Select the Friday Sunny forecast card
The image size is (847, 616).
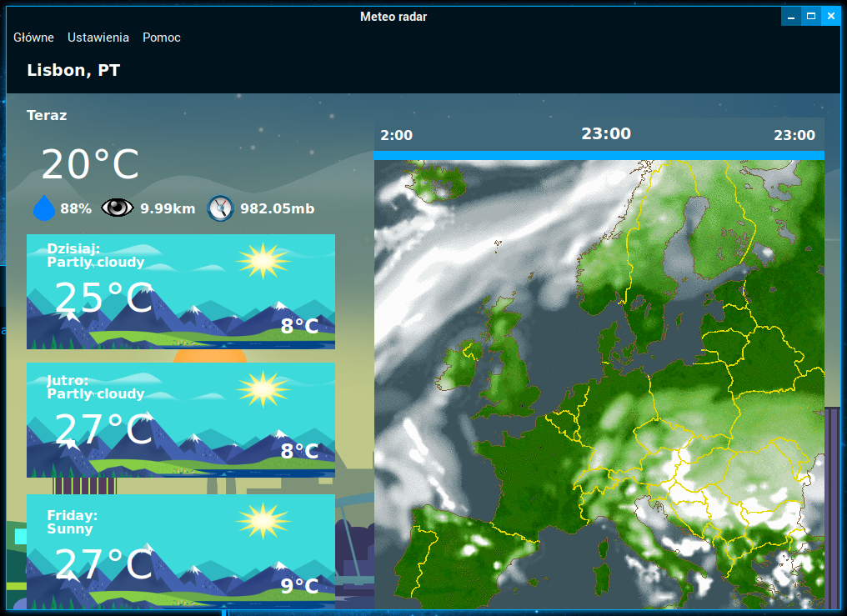coord(181,552)
